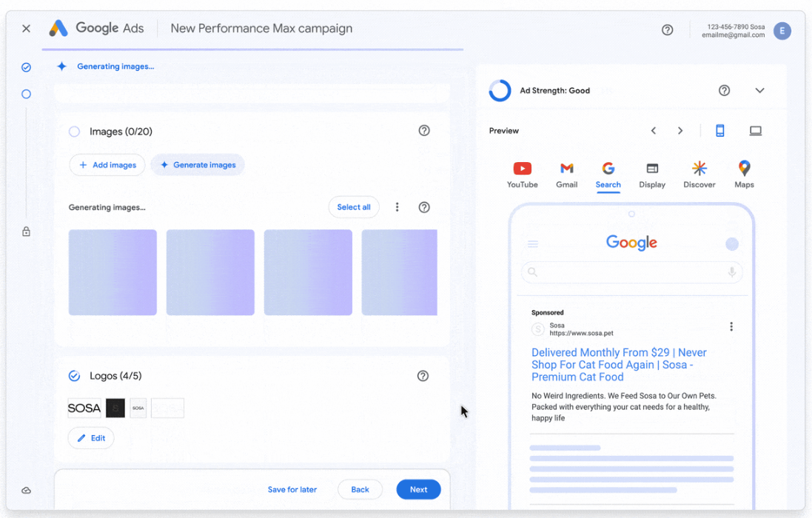Select the faint wide logo thumbnail
Screen dimensions: 812x518
(x=167, y=408)
